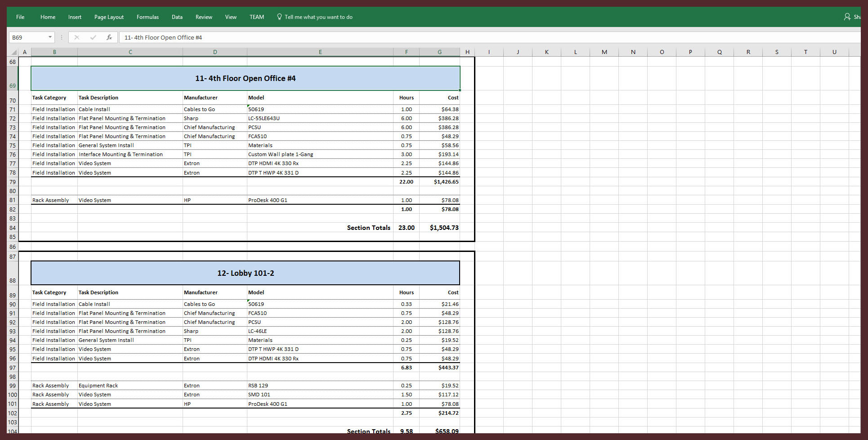Click the $193.14 cost cell
The height and width of the screenshot is (440, 868).
[x=439, y=154]
